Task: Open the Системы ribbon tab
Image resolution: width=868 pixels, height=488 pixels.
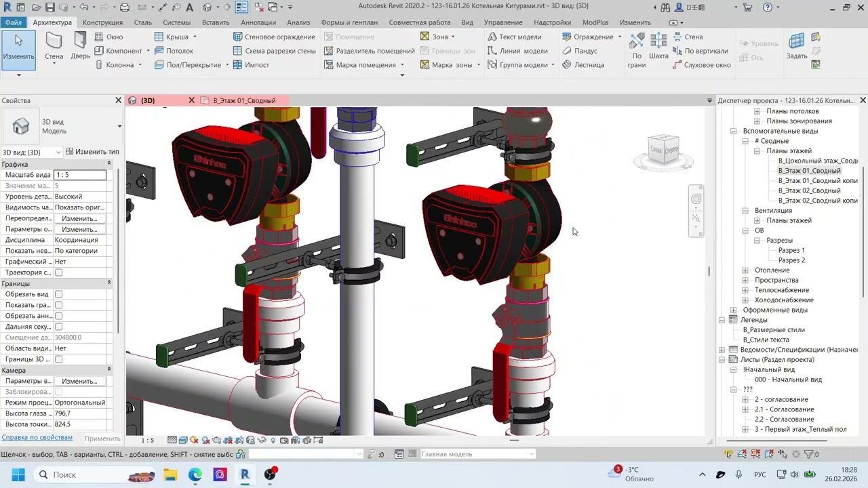Action: pyautogui.click(x=176, y=22)
